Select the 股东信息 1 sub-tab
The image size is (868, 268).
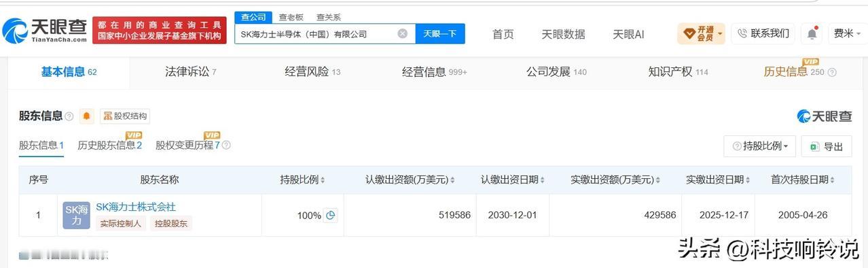tap(41, 145)
